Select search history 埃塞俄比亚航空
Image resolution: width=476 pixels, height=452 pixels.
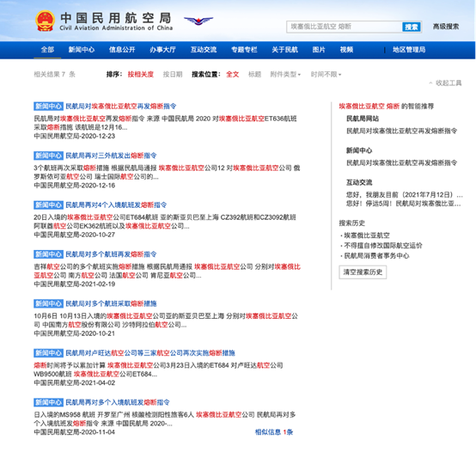[367, 235]
